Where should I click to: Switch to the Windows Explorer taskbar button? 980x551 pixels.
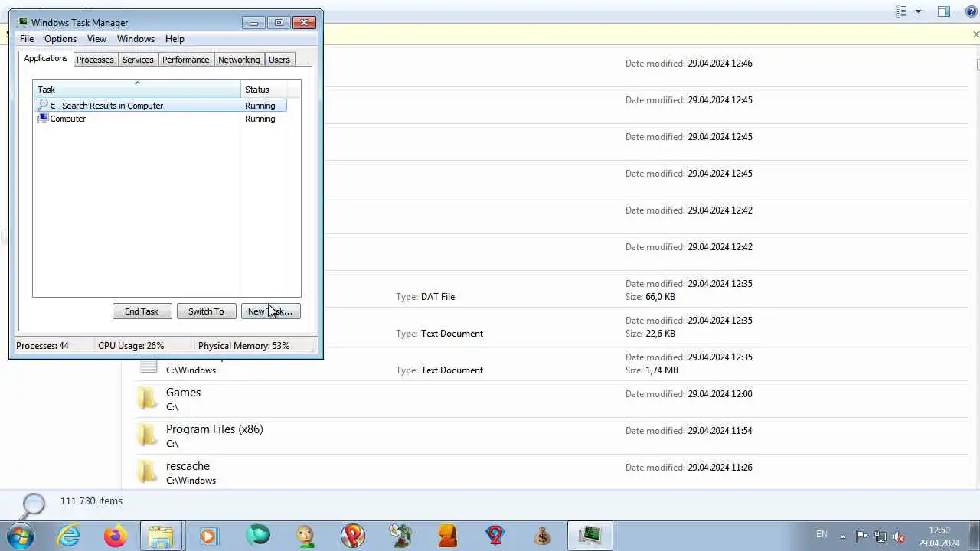pyautogui.click(x=162, y=536)
